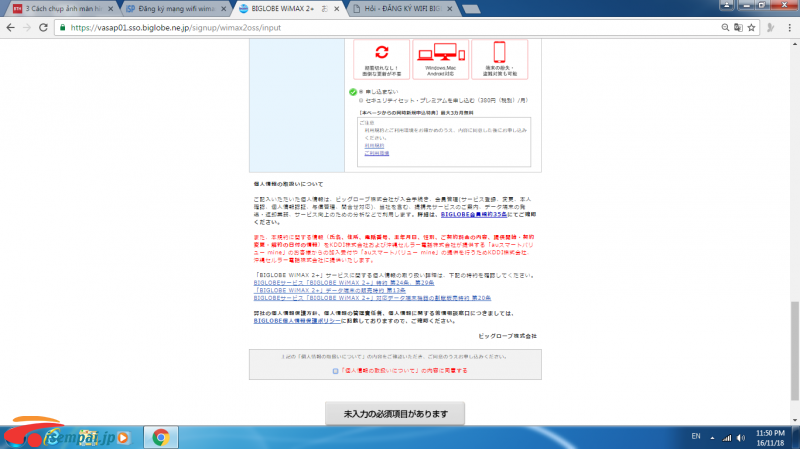Close the '3 Cách chụp ảnh màn hì' tab

click(x=110, y=9)
